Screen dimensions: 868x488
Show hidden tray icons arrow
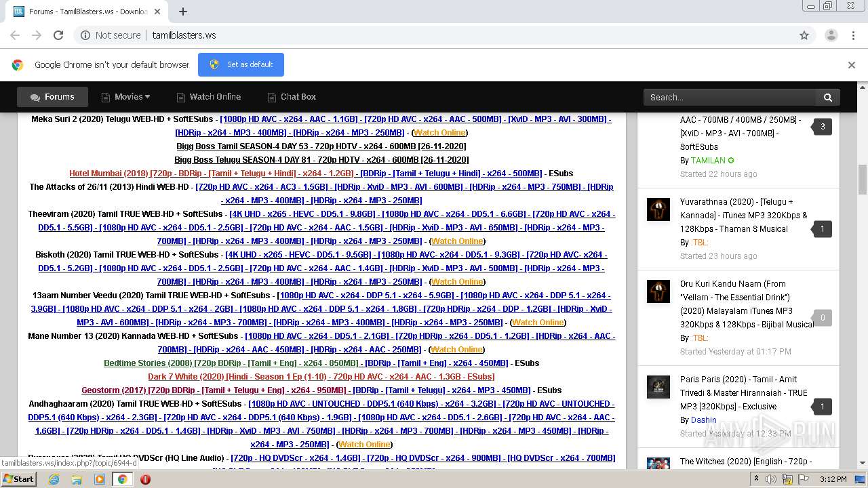(x=756, y=479)
